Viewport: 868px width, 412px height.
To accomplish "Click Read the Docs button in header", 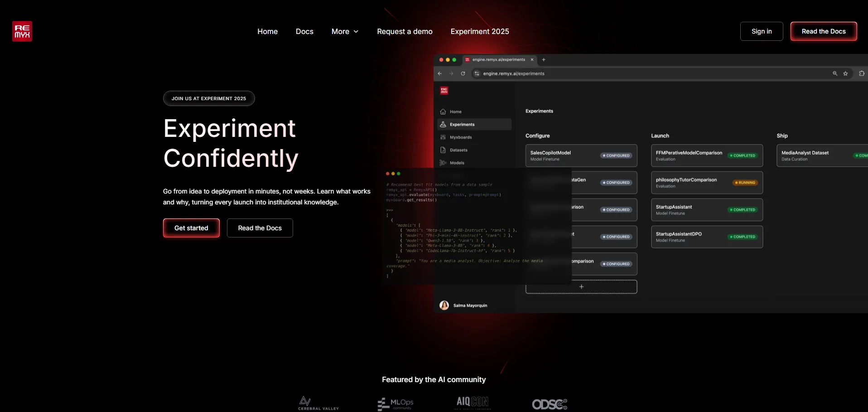I will coord(823,31).
